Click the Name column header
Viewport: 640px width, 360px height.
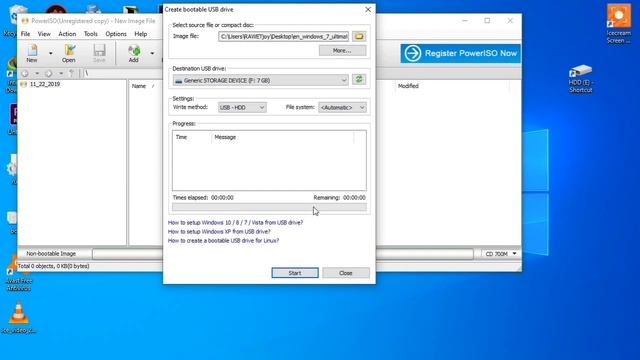point(139,86)
